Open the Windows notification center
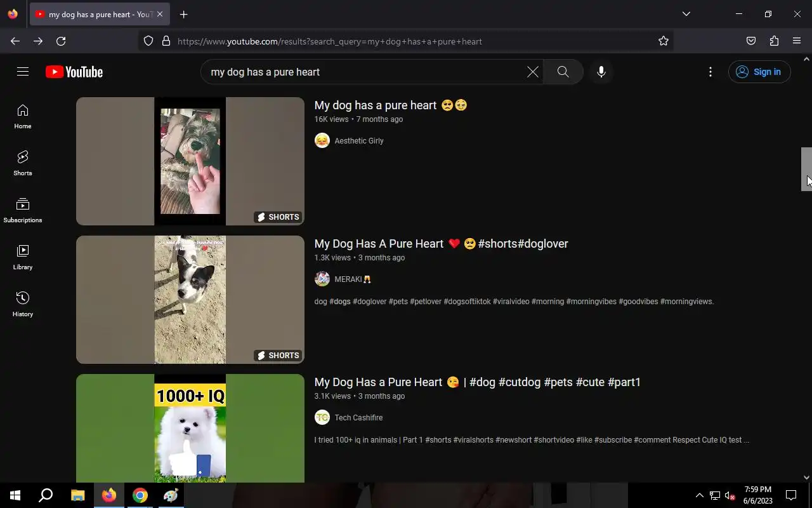The height and width of the screenshot is (508, 812). 791,495
